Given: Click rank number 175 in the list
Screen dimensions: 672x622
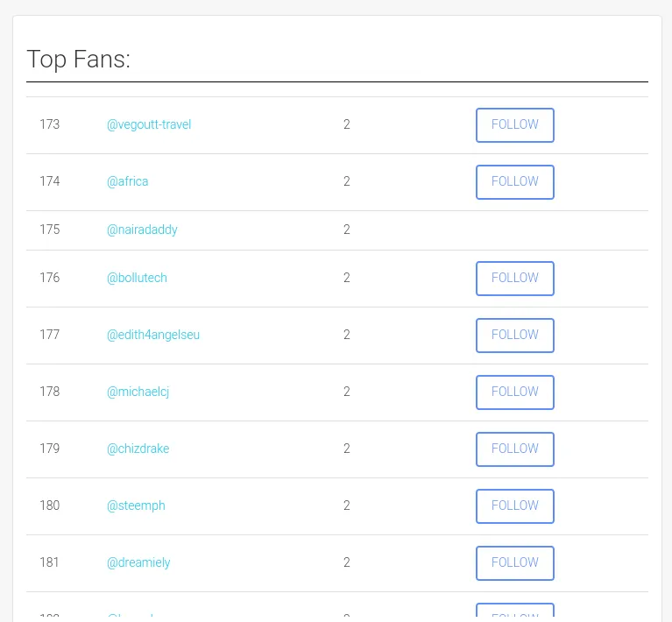Looking at the screenshot, I should [50, 230].
